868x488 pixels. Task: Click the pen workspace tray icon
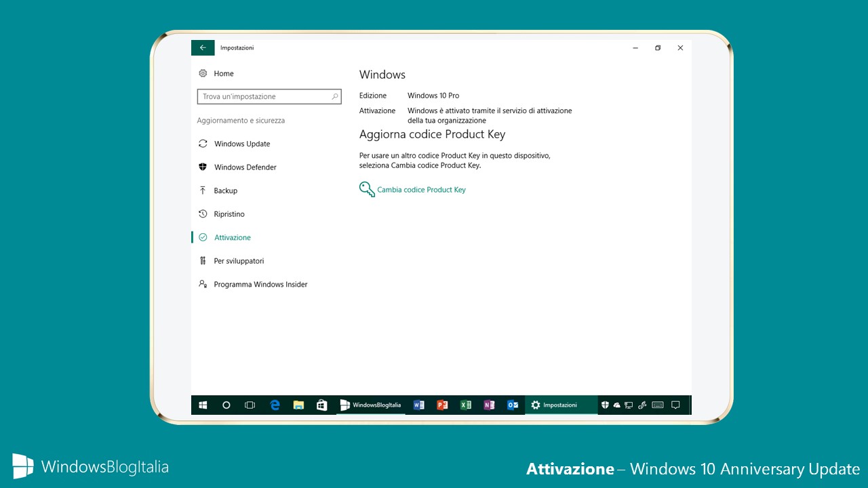tap(641, 405)
